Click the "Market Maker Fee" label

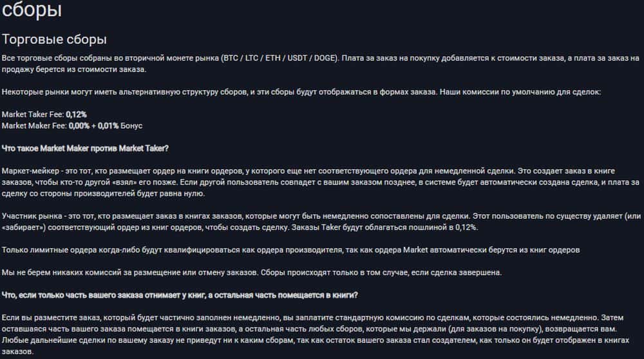[x=33, y=125]
